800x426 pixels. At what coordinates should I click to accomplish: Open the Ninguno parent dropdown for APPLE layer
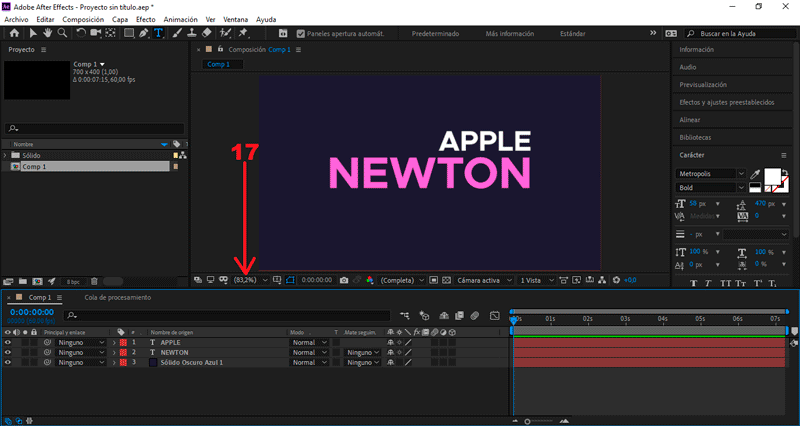pos(81,342)
